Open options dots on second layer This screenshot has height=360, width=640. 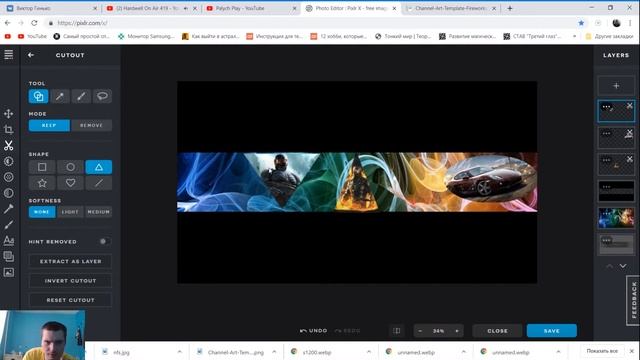606,133
